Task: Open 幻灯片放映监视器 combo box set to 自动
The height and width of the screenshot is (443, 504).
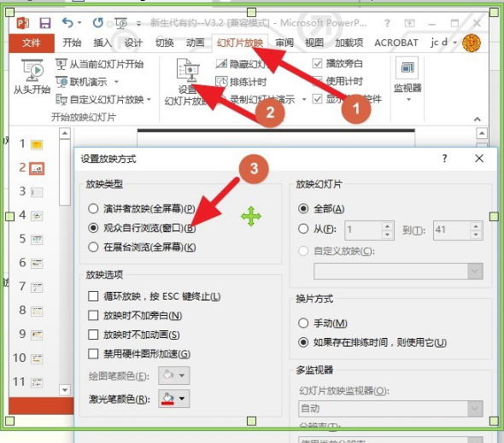Action: click(390, 409)
